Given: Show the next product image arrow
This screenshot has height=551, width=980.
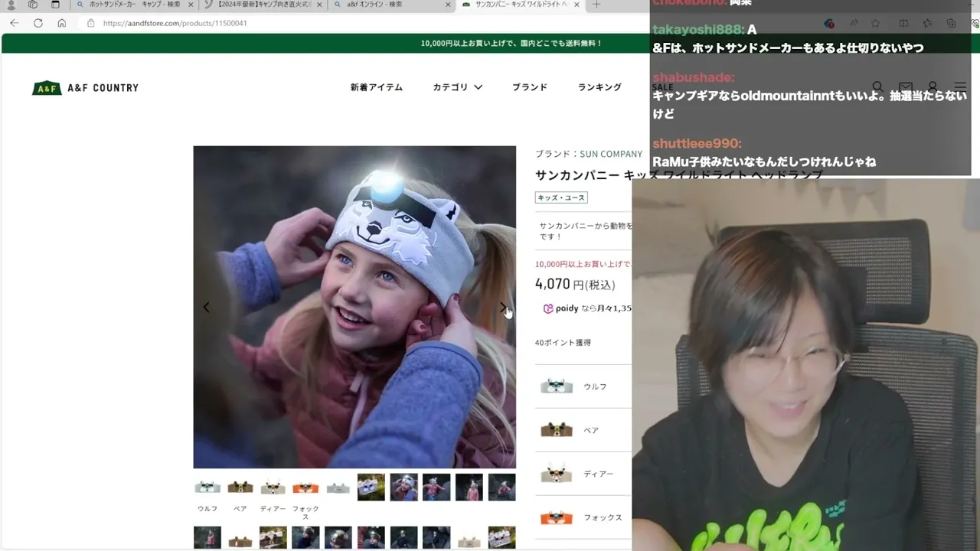Looking at the screenshot, I should 503,308.
